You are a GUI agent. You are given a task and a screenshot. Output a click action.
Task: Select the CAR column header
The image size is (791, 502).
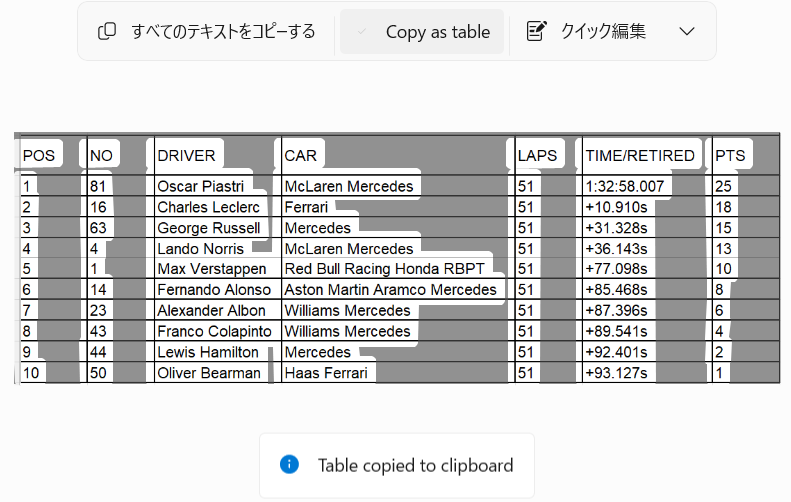point(301,155)
